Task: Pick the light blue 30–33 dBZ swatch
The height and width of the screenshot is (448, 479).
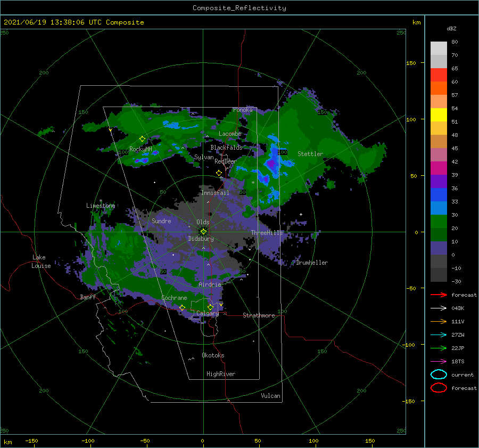Action: (439, 208)
